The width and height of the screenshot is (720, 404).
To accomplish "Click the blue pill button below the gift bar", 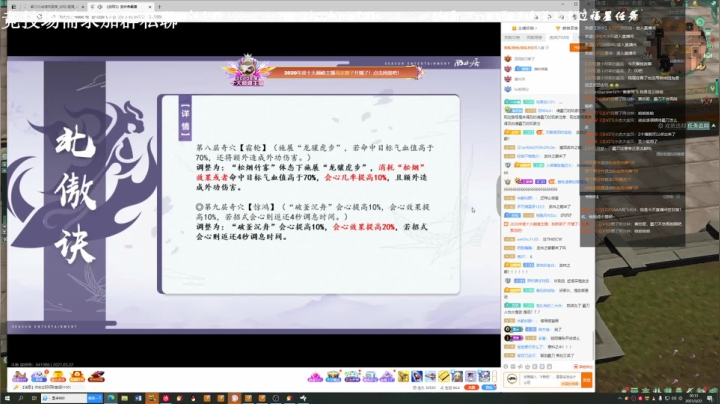I will coord(489,388).
